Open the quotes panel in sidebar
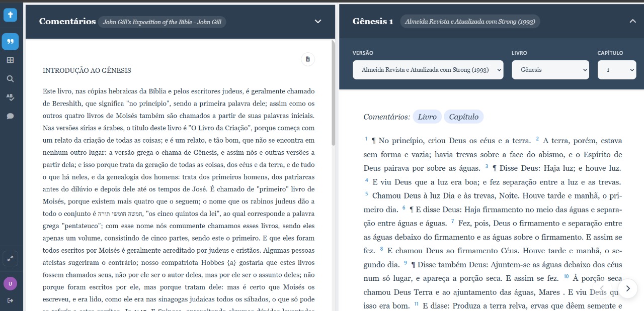Screen dimensions: 644x311 10,42
